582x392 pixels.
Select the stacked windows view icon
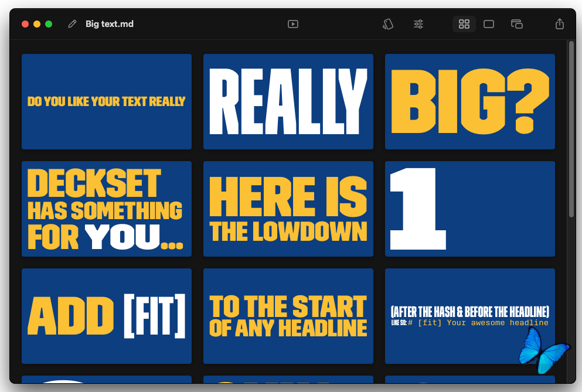point(516,24)
